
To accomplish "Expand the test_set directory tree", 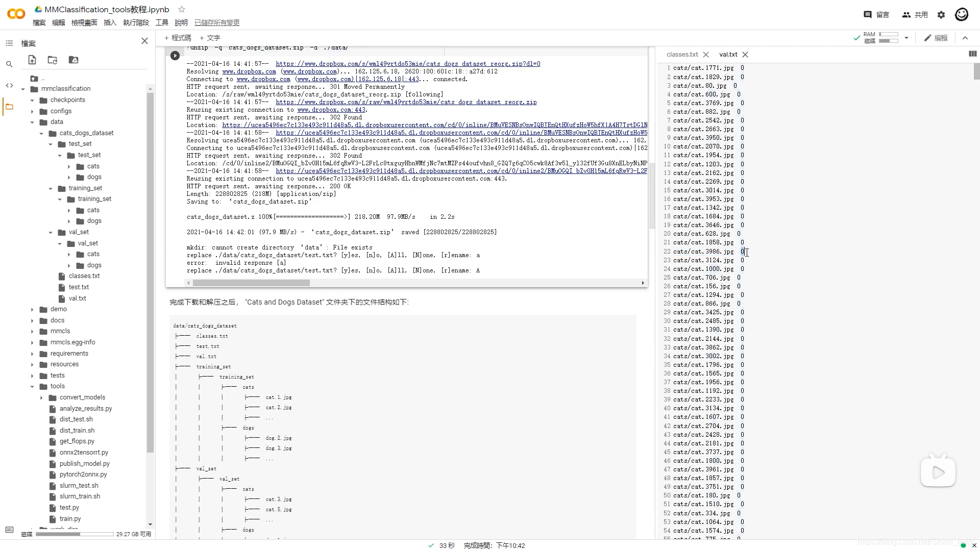I will (x=51, y=144).
